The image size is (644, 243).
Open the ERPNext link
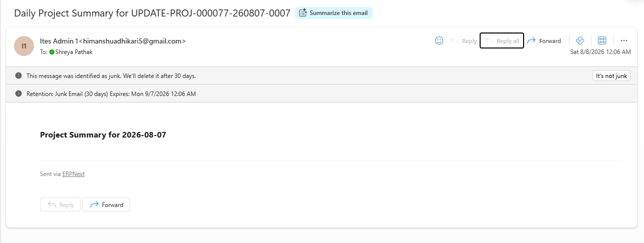tap(73, 174)
